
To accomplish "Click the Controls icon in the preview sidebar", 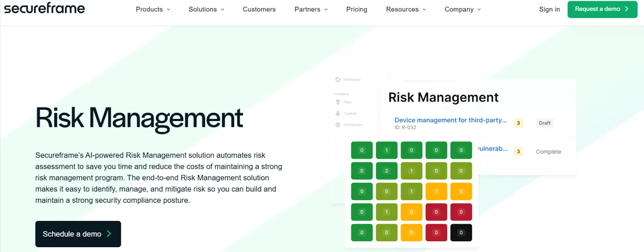I will click(338, 113).
